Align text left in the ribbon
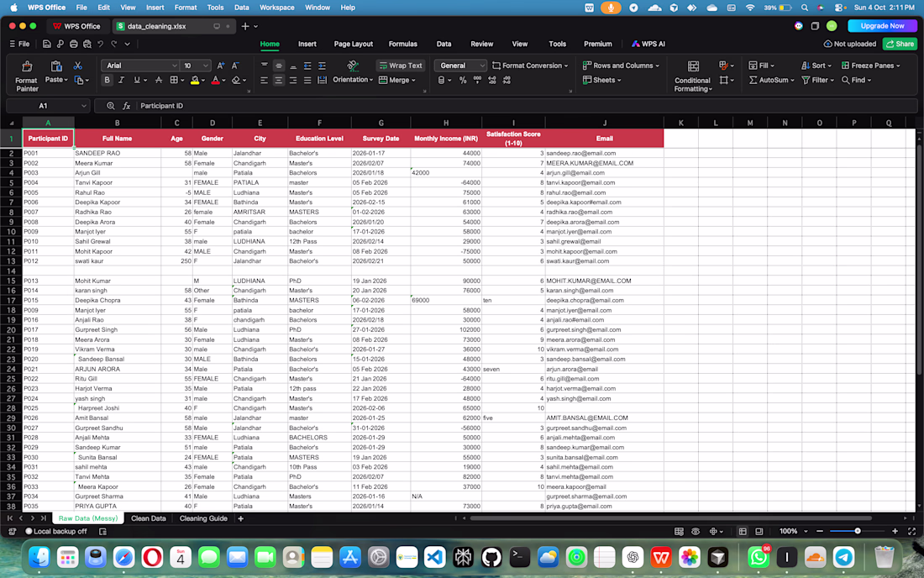 [x=264, y=80]
